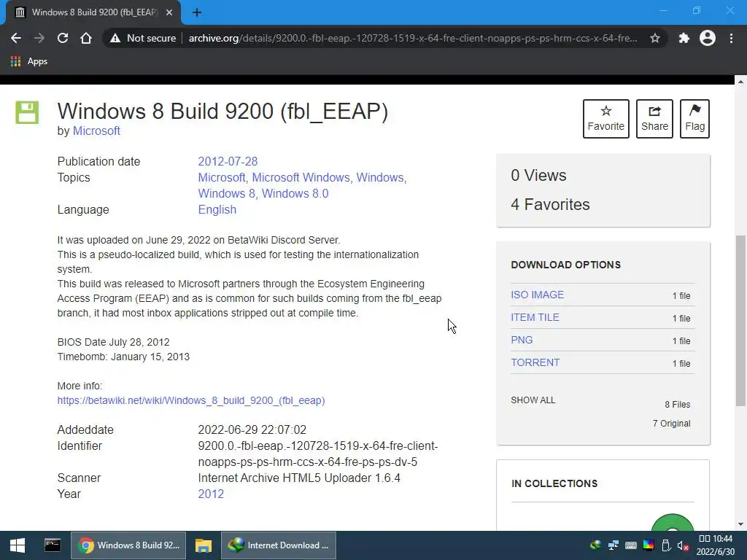Screen dimensions: 747x560
Task: Open the Microsoft Windows topic link
Action: pos(301,178)
